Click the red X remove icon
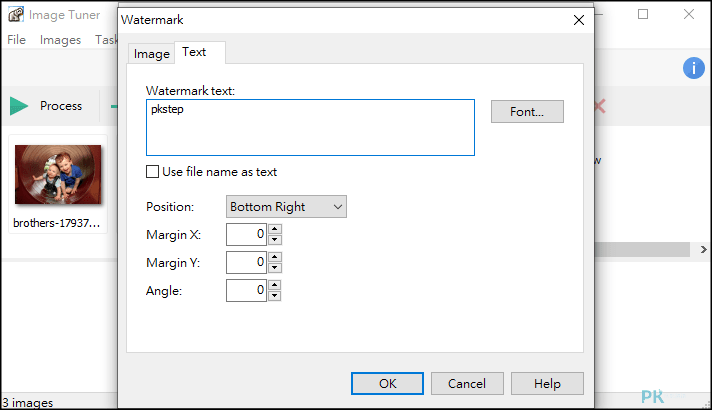 (600, 106)
